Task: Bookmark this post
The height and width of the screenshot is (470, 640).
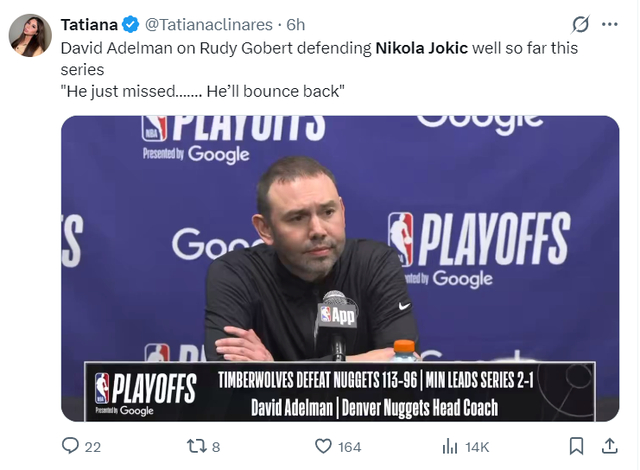Action: click(x=576, y=446)
